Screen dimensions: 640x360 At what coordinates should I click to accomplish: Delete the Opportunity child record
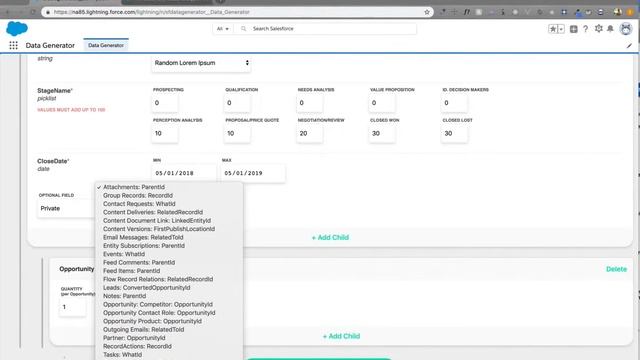[616, 269]
